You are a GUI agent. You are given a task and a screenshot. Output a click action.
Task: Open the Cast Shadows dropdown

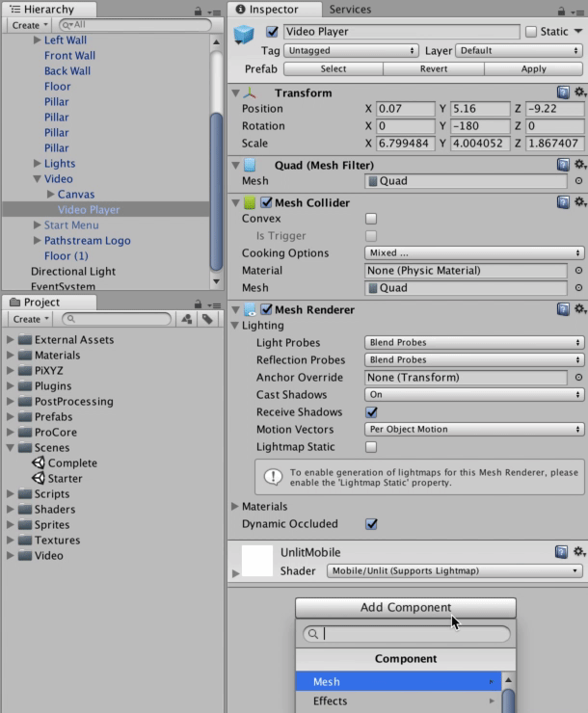pyautogui.click(x=474, y=395)
